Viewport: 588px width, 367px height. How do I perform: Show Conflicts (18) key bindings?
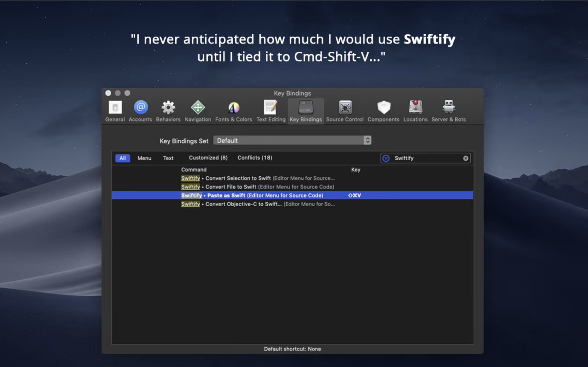click(x=255, y=158)
